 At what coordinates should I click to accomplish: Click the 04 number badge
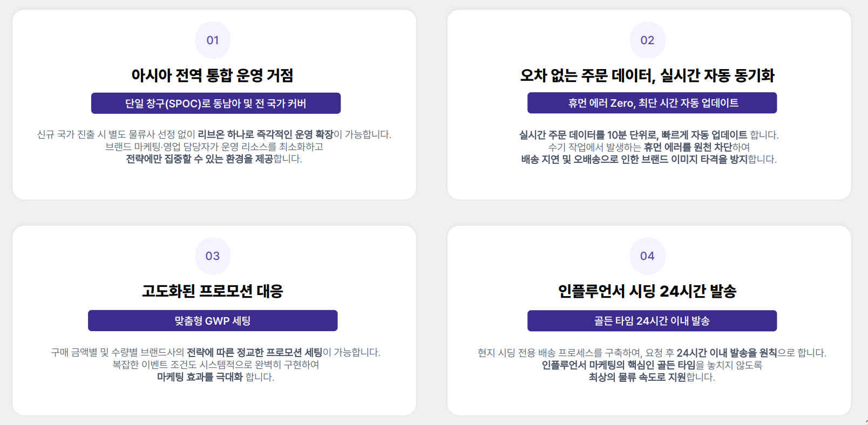coord(647,256)
